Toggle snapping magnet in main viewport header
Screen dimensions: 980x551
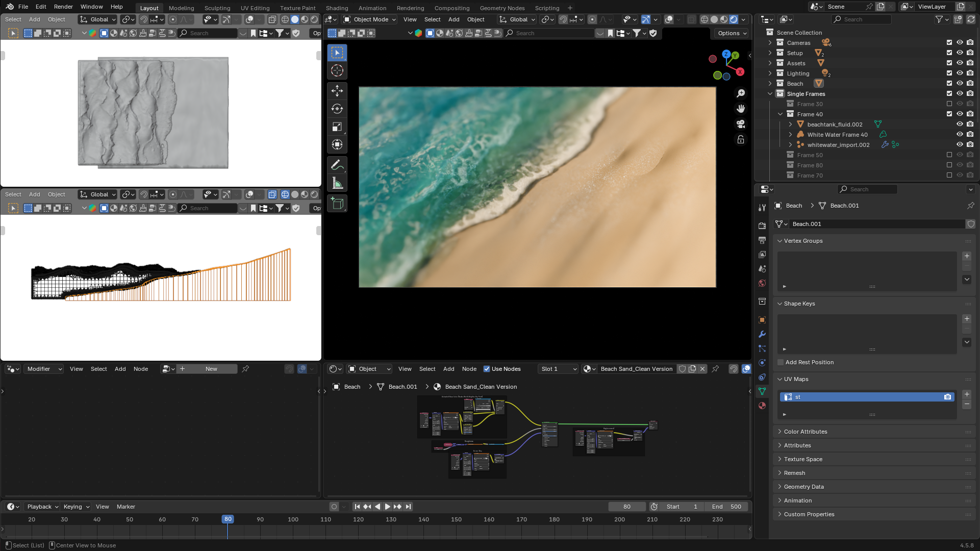(x=563, y=19)
